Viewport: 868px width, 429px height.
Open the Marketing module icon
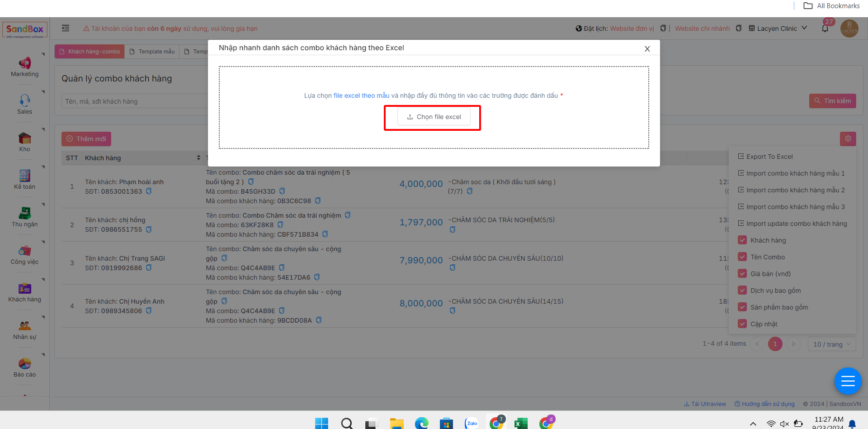pyautogui.click(x=24, y=63)
